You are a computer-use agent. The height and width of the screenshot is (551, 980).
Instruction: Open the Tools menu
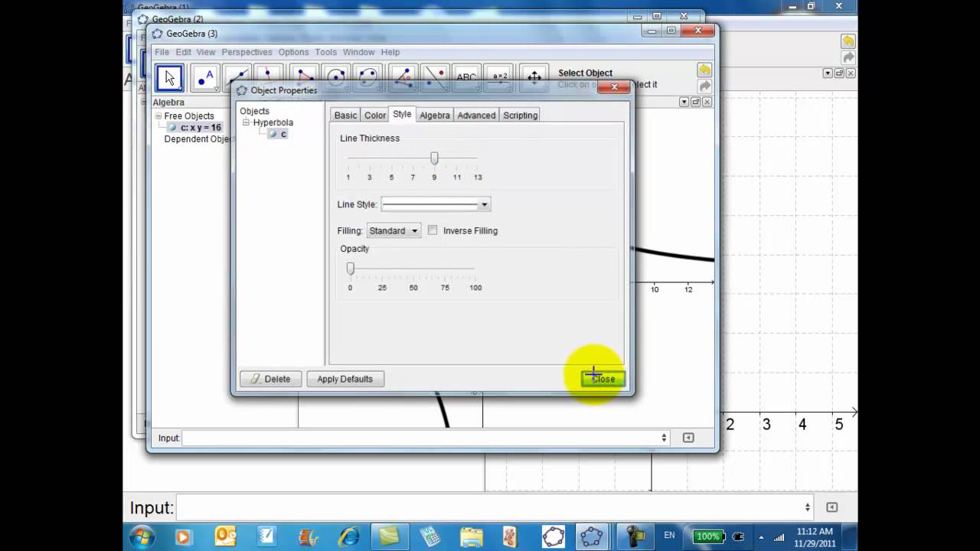click(325, 52)
